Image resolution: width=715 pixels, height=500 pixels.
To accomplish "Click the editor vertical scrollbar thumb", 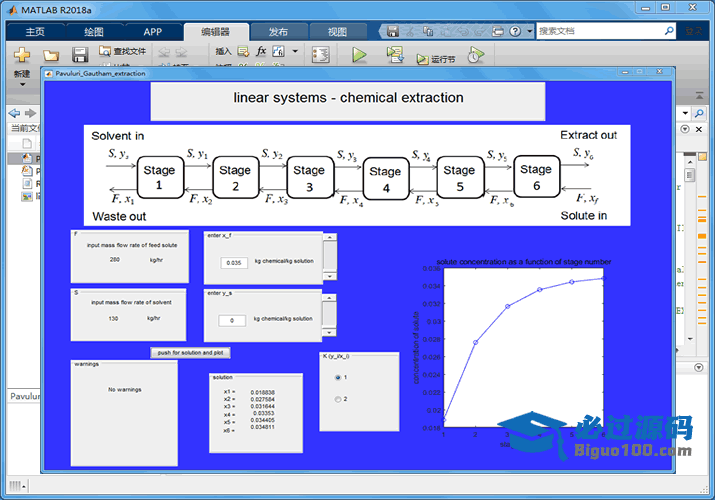I will 690,175.
